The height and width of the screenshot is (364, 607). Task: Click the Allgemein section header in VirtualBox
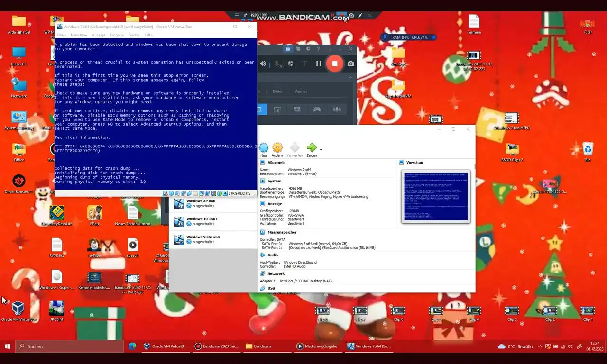click(x=276, y=162)
